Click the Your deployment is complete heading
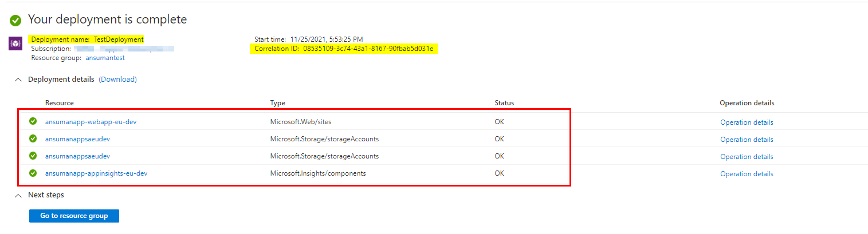868x234 pixels. pos(108,19)
